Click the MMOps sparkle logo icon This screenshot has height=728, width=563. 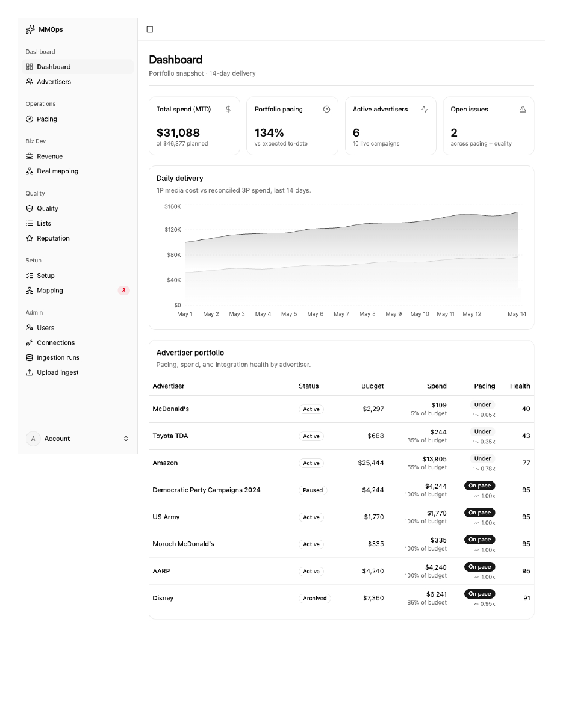[x=30, y=29]
